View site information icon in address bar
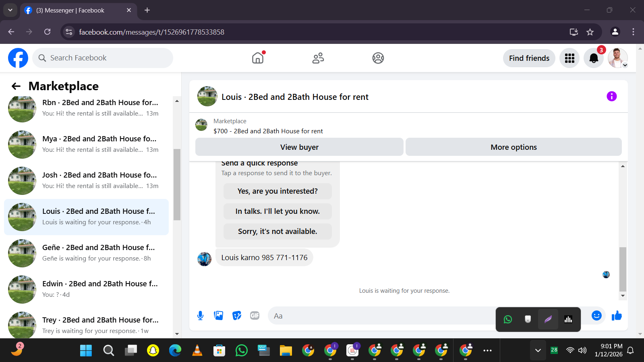Viewport: 644px width, 362px height. [x=69, y=32]
